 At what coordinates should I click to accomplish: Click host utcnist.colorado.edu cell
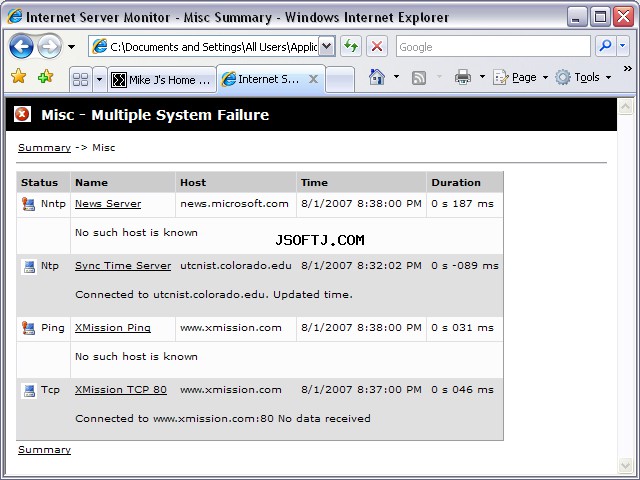[x=236, y=266]
